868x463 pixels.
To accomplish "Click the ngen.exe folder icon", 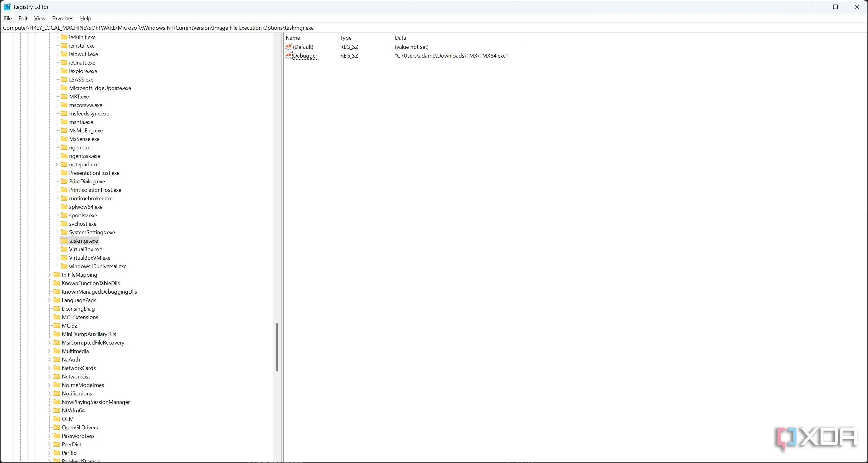I will 64,147.
